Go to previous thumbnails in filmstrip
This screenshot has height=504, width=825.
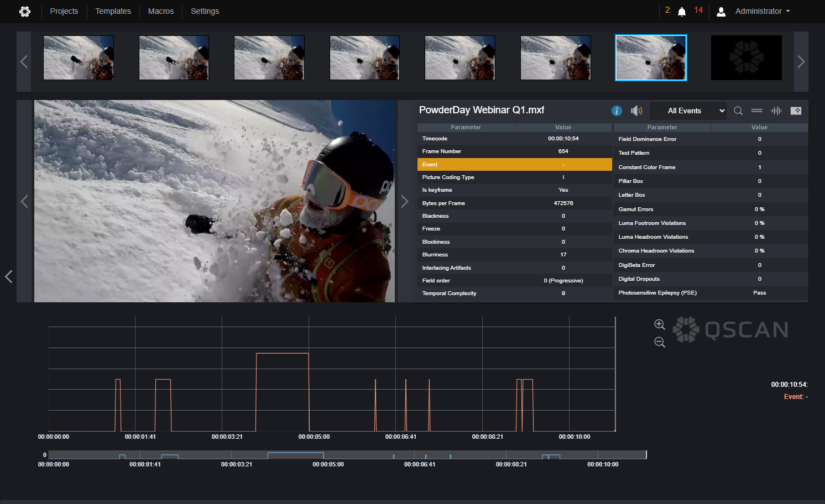click(24, 61)
